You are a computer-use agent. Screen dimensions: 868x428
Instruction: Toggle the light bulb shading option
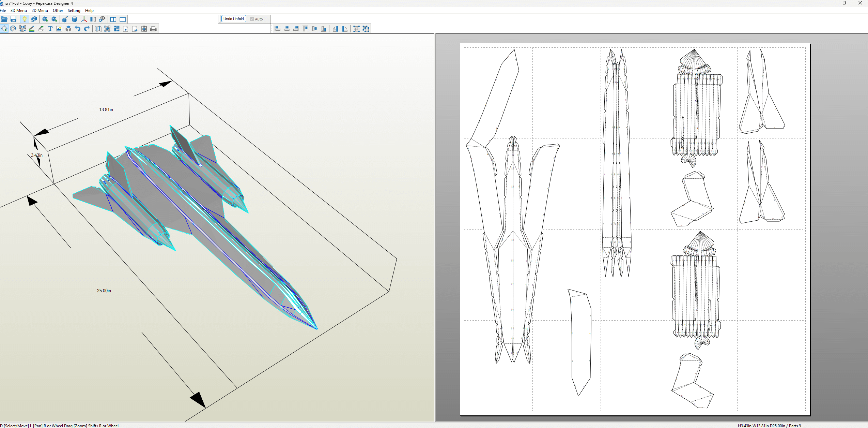coord(25,19)
